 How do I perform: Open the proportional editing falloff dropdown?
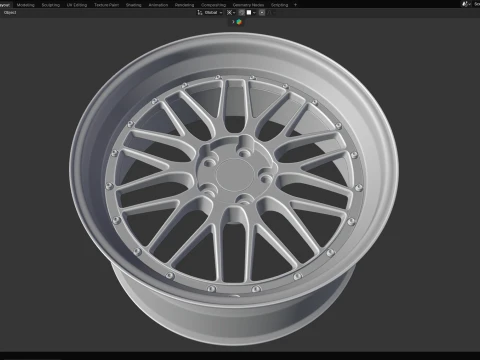tap(271, 13)
